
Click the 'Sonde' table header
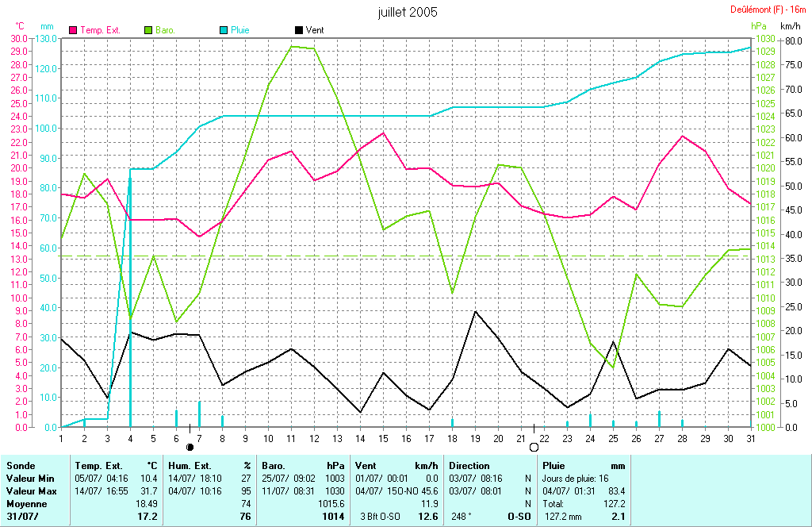20,466
